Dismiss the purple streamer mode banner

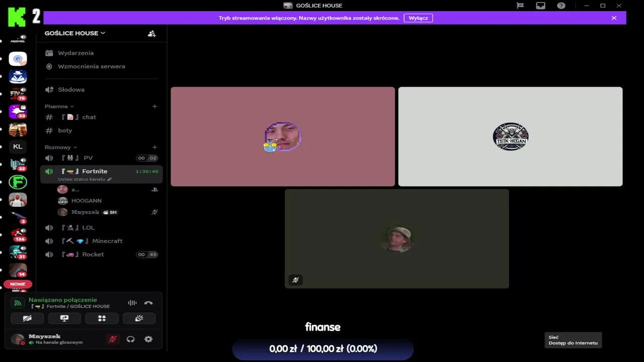[614, 18]
